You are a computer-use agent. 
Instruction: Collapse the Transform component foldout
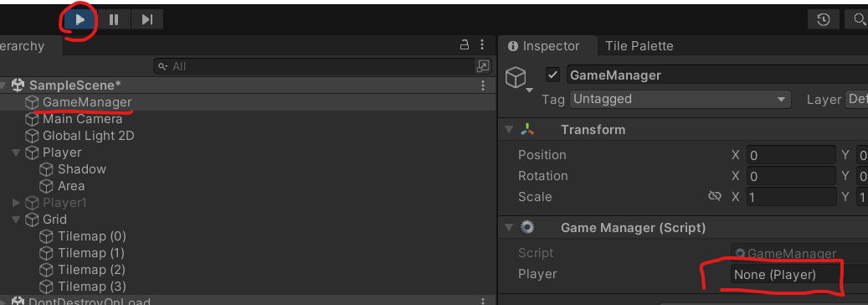click(509, 130)
